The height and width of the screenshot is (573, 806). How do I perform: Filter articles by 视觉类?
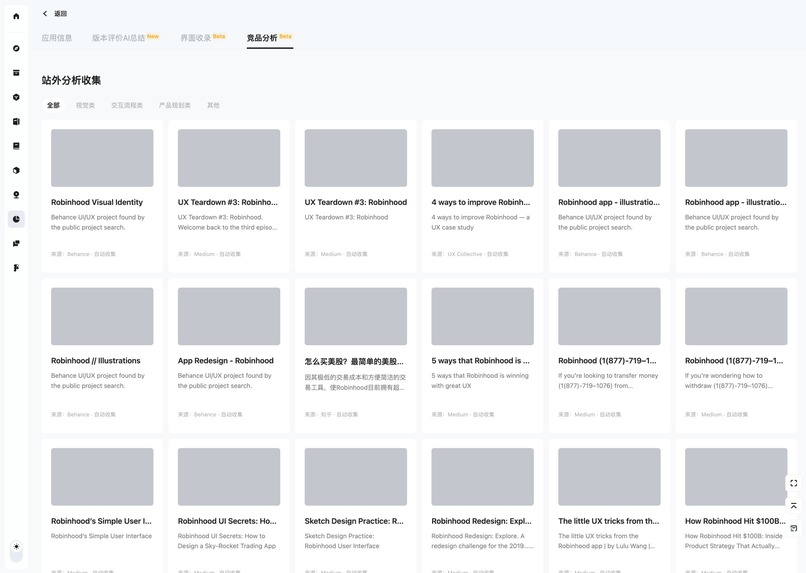click(x=85, y=105)
